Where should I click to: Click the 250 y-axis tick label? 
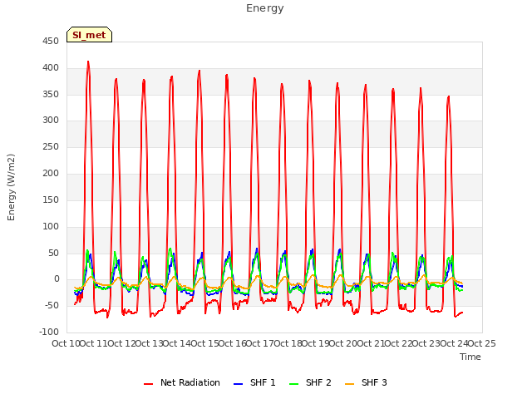tap(51, 147)
